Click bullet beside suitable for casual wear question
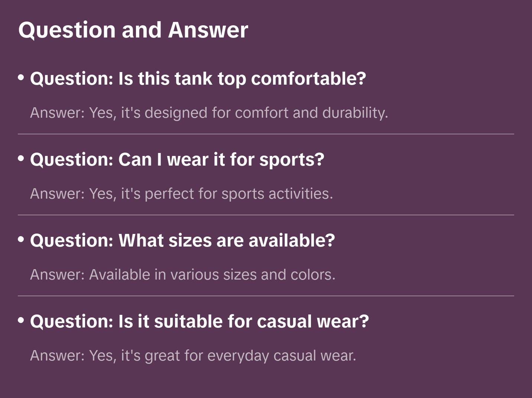This screenshot has height=398, width=532. [x=21, y=320]
